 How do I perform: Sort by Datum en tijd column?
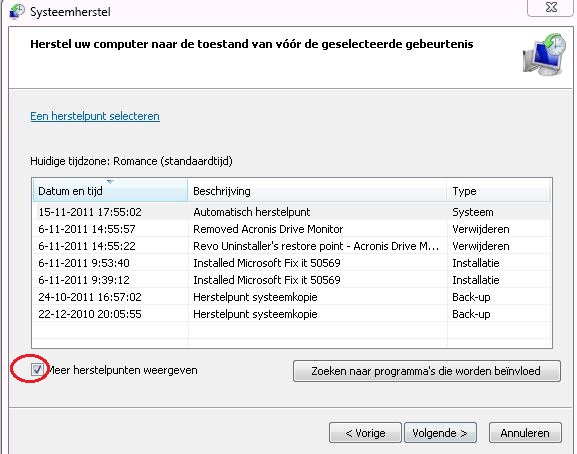point(110,191)
